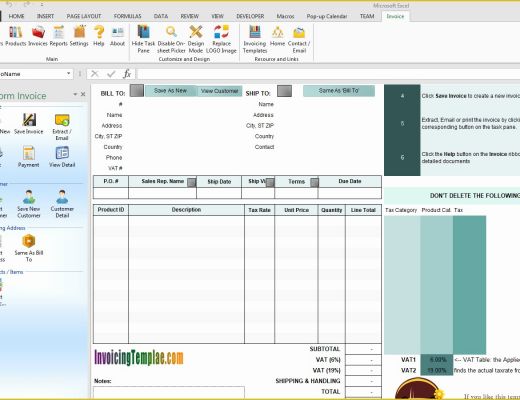Open Terms picker button
This screenshot has height=400, width=520.
(314, 182)
